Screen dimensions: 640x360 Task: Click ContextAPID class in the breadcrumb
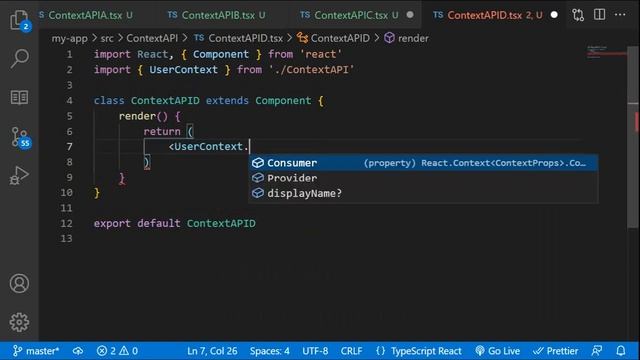point(333,38)
